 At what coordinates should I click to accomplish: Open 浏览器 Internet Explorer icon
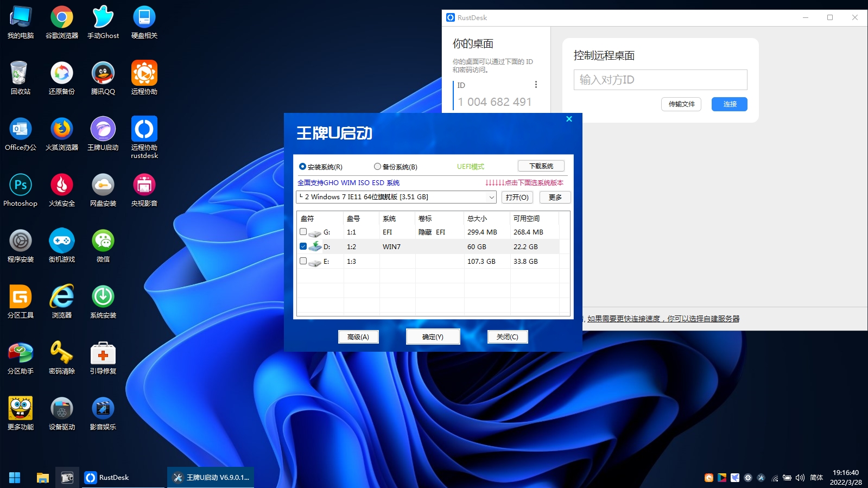tap(62, 302)
